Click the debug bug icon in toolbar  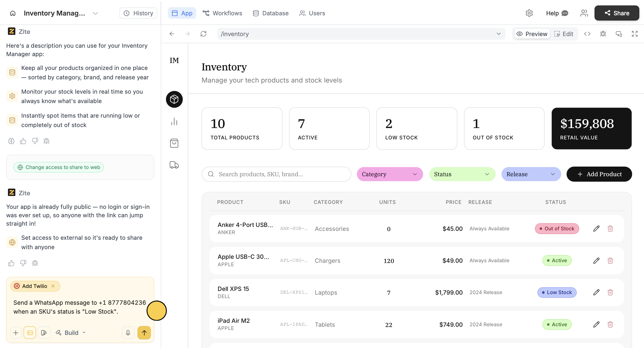603,34
